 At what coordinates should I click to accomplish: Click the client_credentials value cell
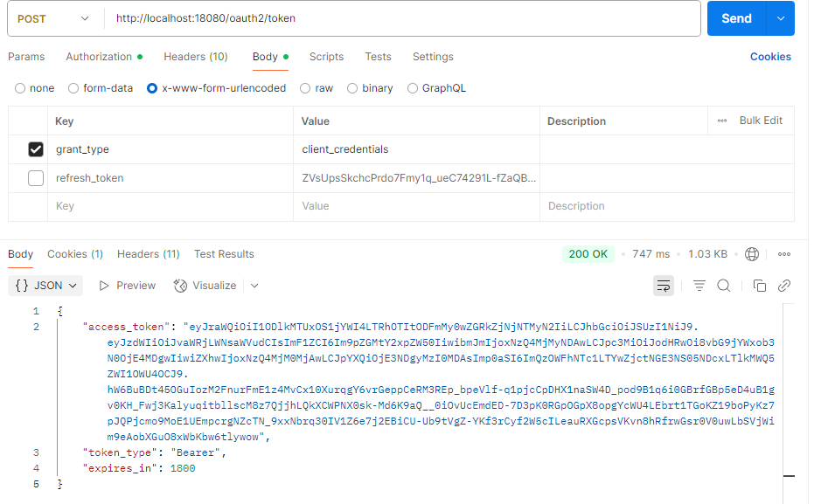pos(417,149)
